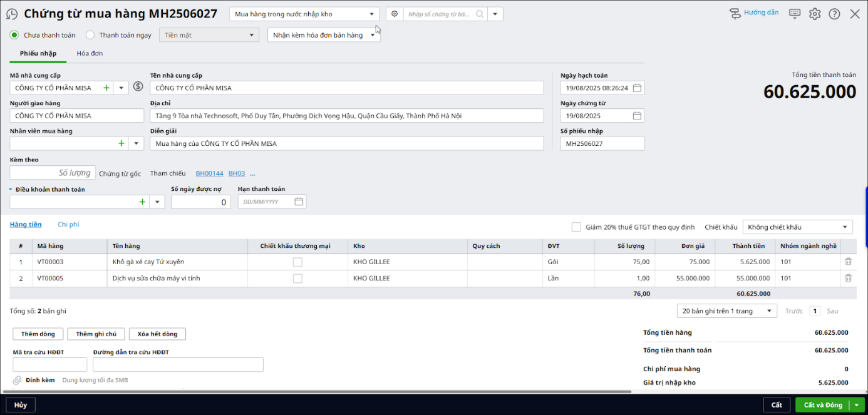Open help question mark icon
The height and width of the screenshot is (415, 868).
[x=834, y=14]
